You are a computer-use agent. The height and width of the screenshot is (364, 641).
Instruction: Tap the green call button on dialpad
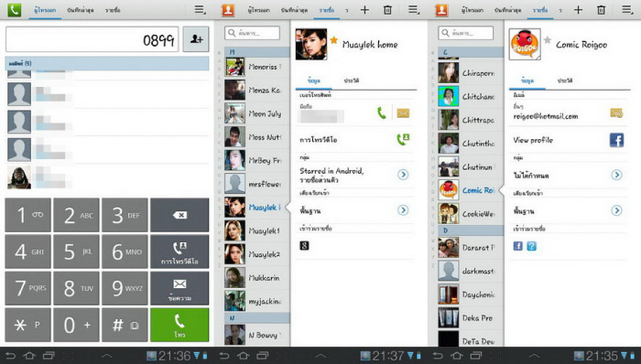(179, 325)
